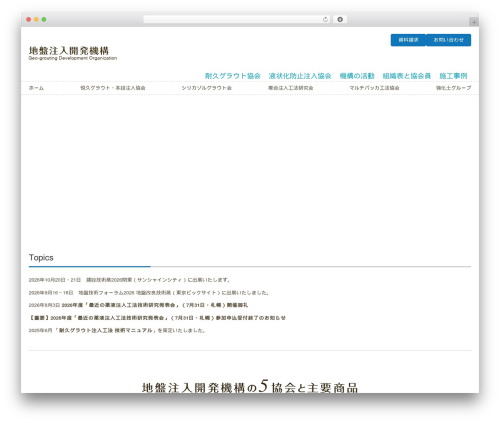Screen dimensions: 500x423
Task: Open the topic about 地盤技術フォーラム at 東京ビッグサイト
Action: (x=149, y=293)
